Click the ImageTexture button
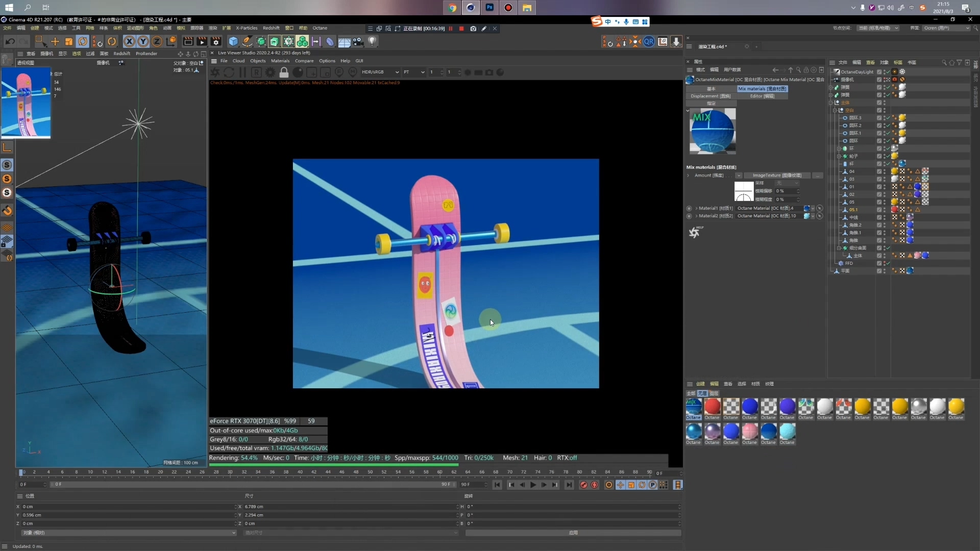Screen dimensions: 980x551 777,176
